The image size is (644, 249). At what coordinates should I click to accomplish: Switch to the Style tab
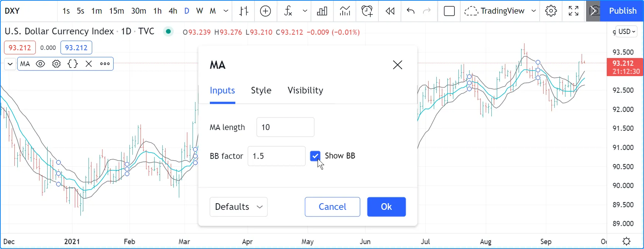click(261, 91)
